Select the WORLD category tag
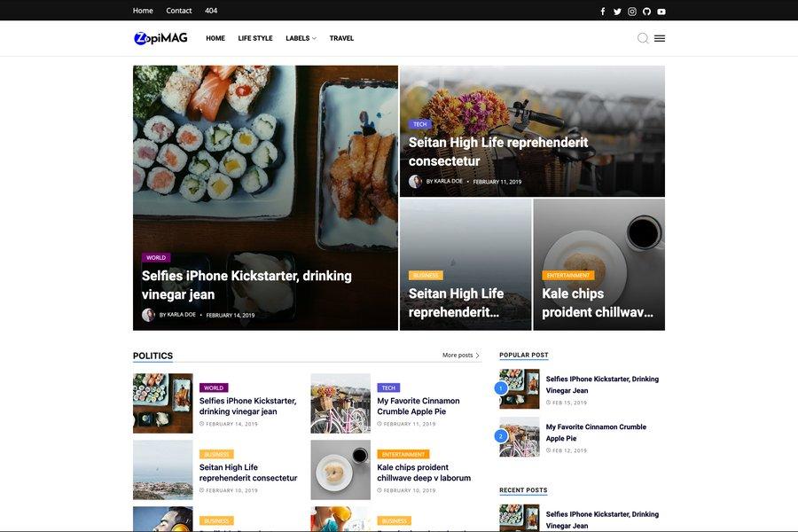798x532 pixels. (154, 256)
